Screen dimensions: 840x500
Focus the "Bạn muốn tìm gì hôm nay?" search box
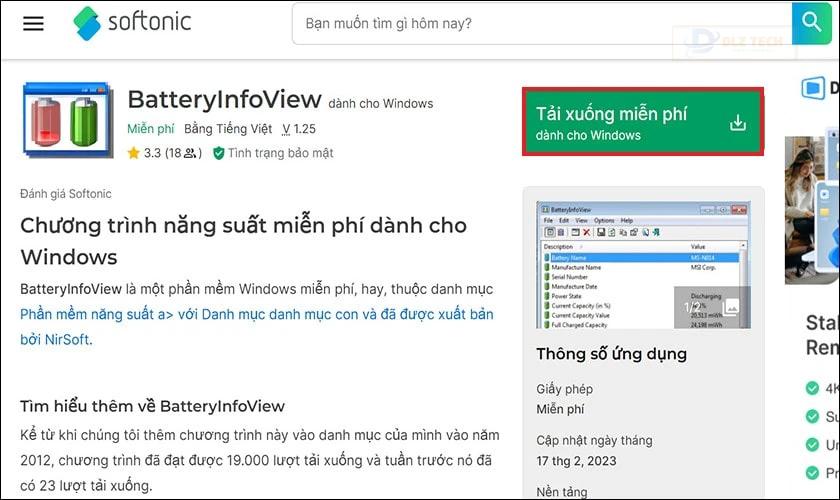542,24
